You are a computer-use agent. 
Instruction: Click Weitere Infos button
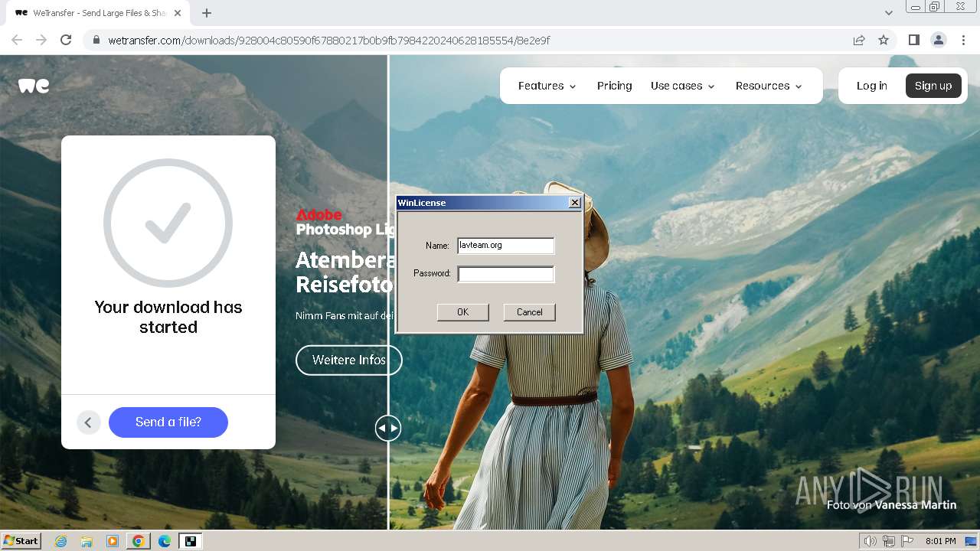[x=349, y=360]
